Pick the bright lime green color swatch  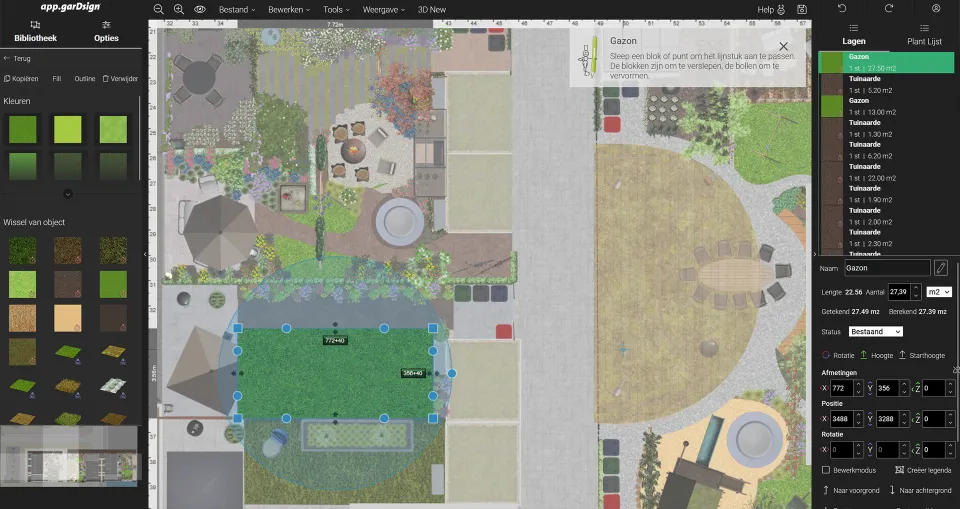[67, 129]
